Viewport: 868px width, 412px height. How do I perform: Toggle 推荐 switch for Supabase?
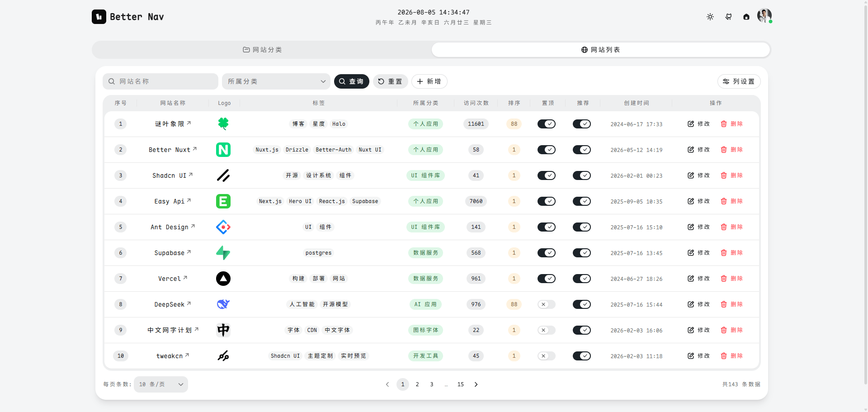[x=582, y=253]
